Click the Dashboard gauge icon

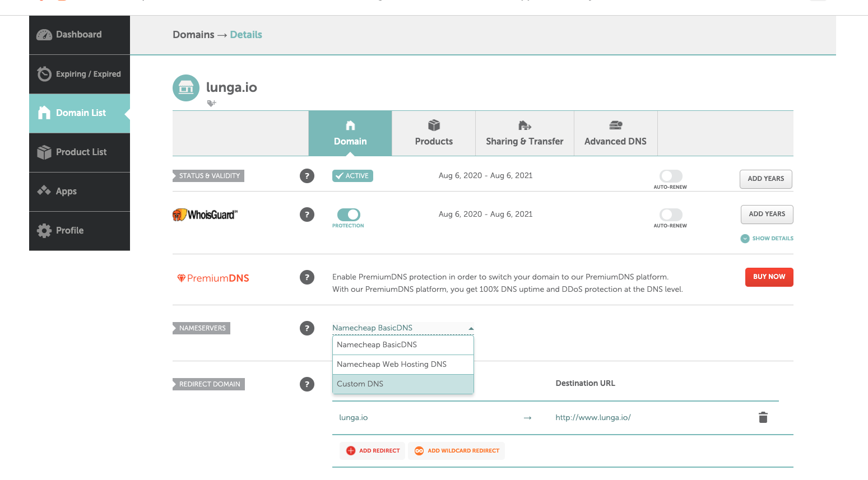pos(44,35)
